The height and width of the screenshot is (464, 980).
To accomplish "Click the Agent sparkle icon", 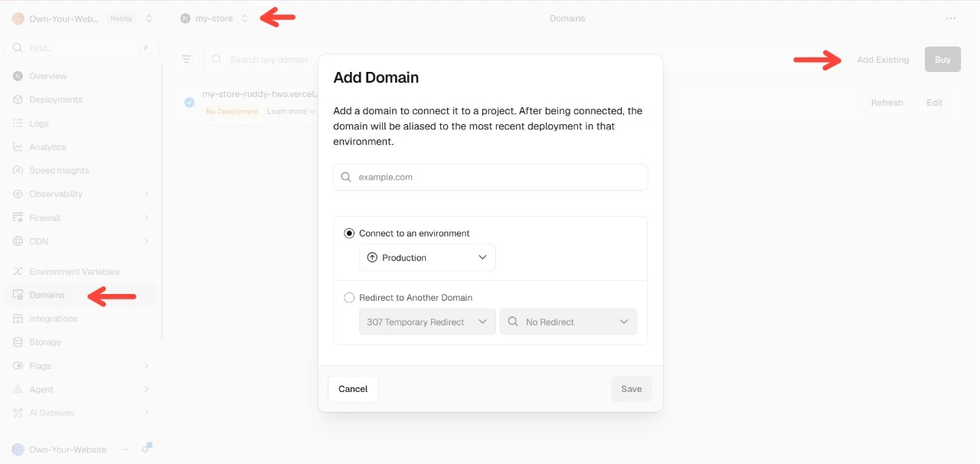I will click(x=18, y=390).
